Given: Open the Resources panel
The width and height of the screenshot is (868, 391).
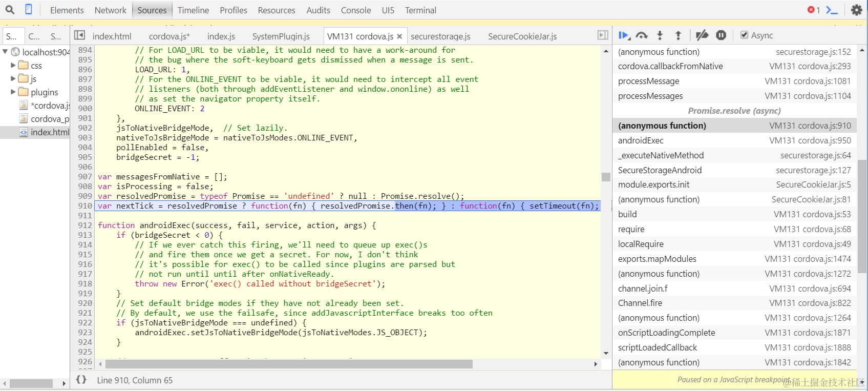Looking at the screenshot, I should (x=277, y=10).
